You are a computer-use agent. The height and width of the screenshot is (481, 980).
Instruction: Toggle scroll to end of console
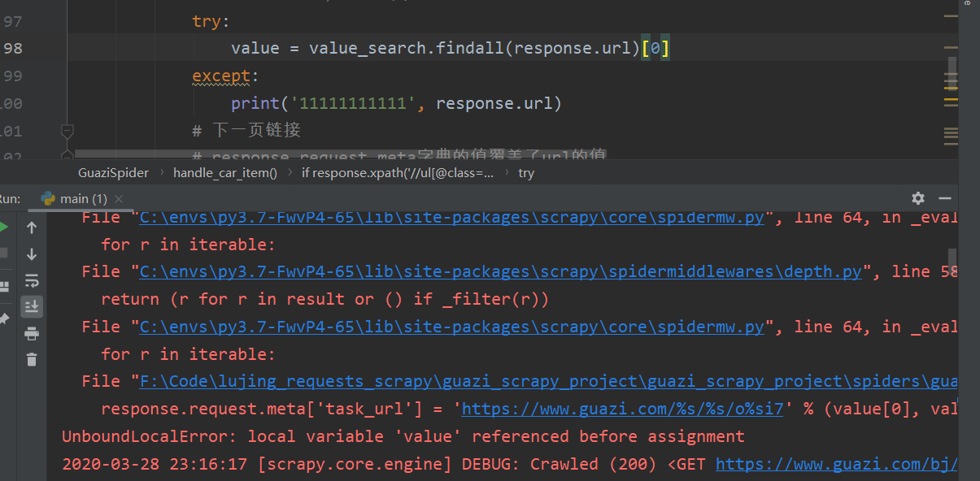[x=32, y=306]
